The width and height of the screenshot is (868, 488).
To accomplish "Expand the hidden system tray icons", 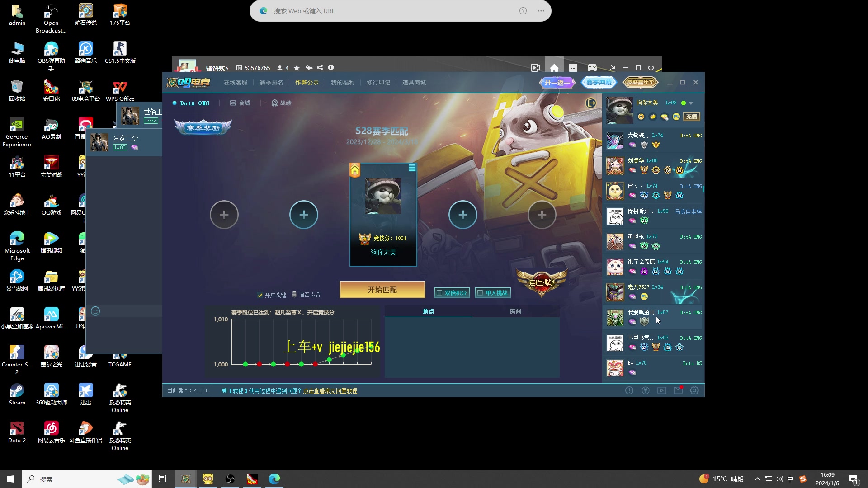I will (757, 479).
